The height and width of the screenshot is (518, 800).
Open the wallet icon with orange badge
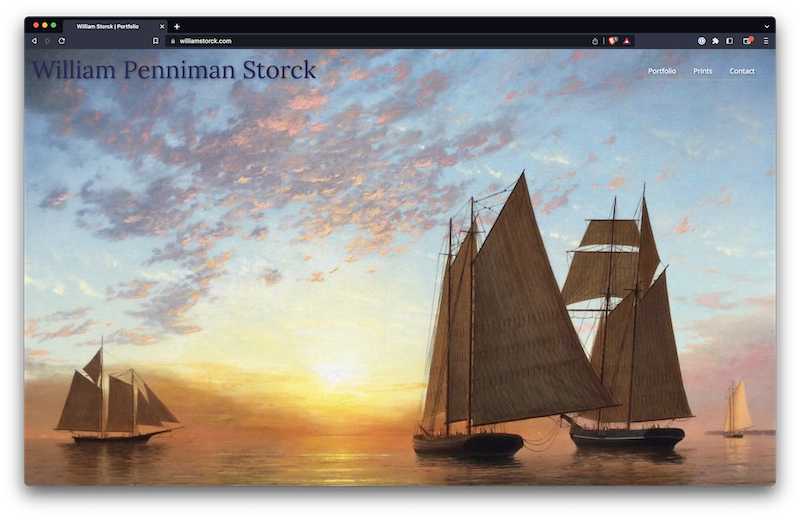click(747, 41)
